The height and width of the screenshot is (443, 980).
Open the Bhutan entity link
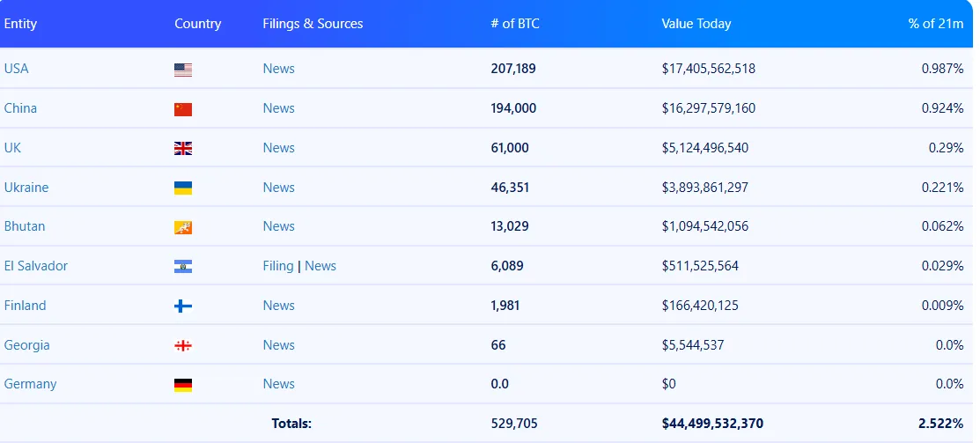click(x=25, y=226)
